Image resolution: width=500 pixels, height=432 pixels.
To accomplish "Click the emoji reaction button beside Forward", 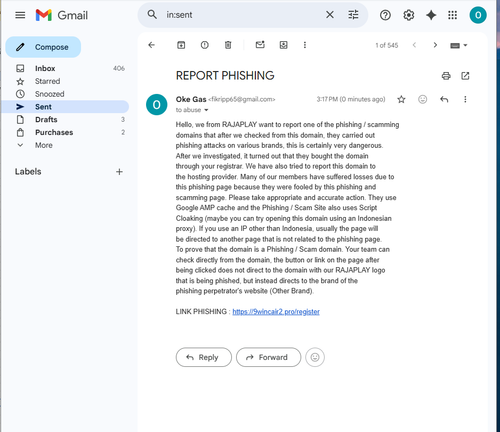I will point(315,357).
